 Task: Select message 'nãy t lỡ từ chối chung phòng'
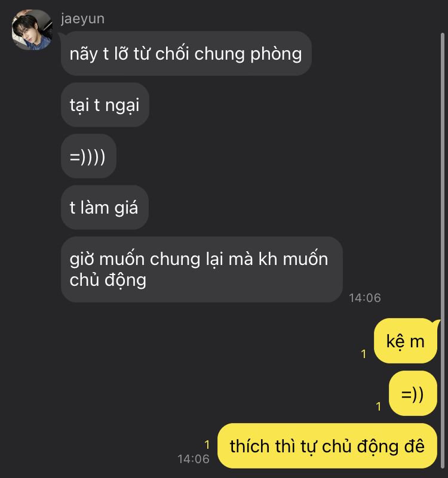coord(186,53)
